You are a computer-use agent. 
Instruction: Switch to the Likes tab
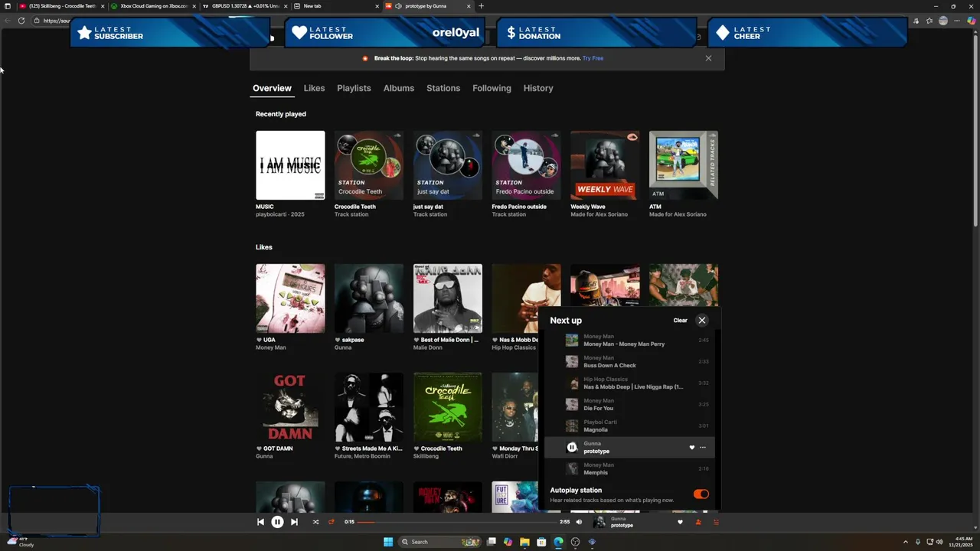(314, 88)
